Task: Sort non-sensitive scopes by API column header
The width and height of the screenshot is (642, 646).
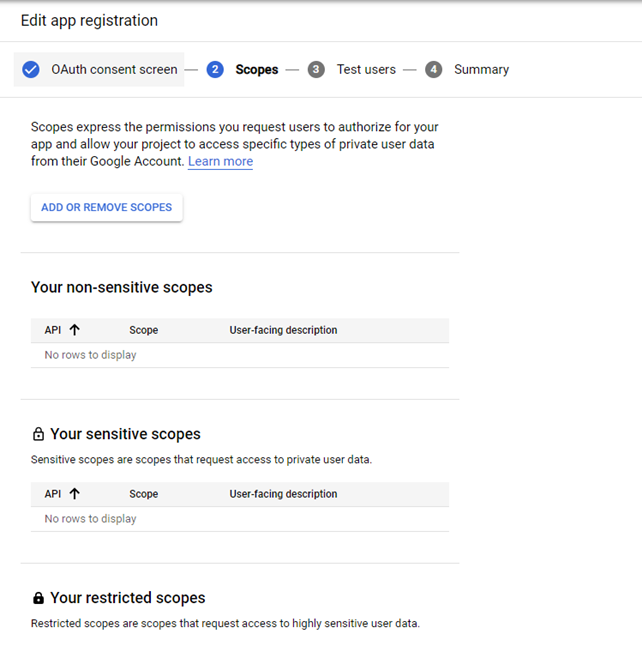Action: click(53, 330)
